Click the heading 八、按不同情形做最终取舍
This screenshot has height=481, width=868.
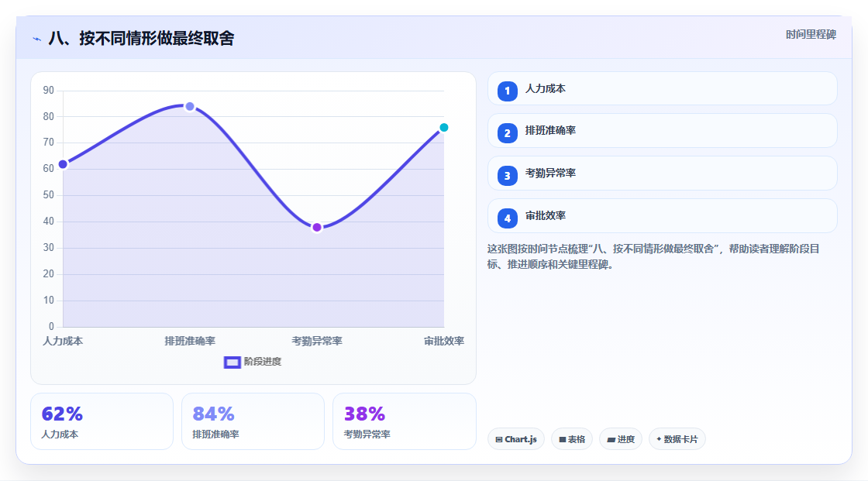141,38
